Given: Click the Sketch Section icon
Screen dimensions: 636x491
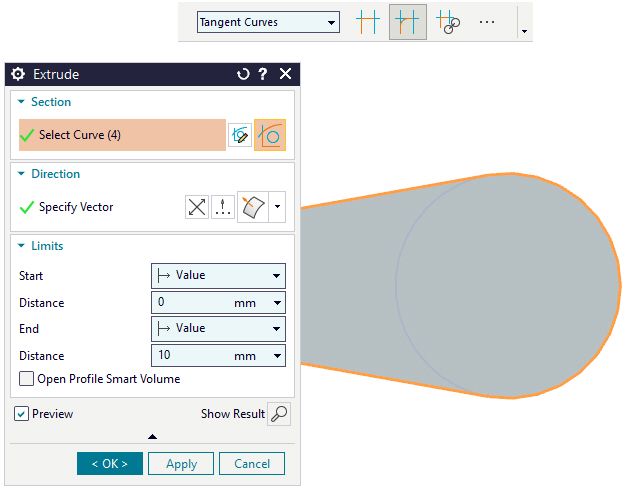Looking at the screenshot, I should click(240, 135).
